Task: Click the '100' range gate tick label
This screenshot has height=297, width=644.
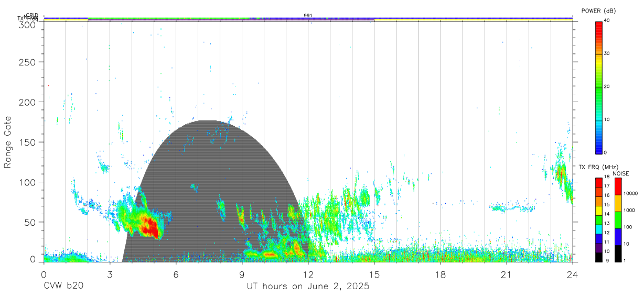Action: coord(27,182)
